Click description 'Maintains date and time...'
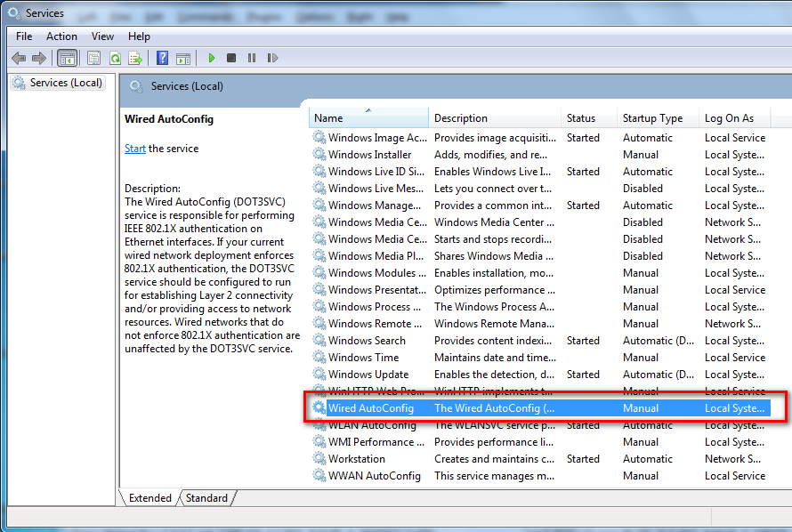Viewport: 792px width, 532px height. pos(495,358)
